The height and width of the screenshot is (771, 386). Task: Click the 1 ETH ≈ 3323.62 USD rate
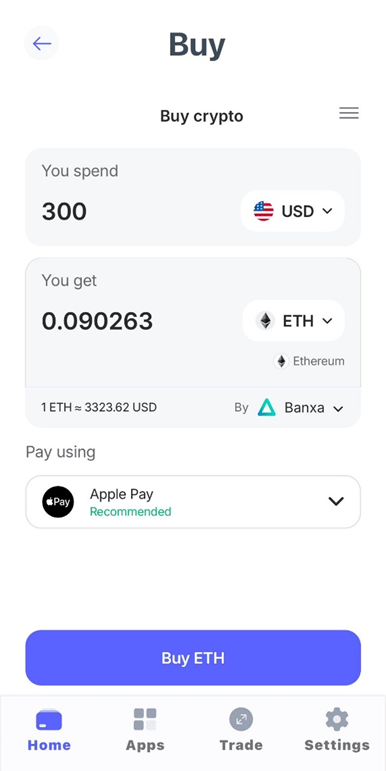tap(99, 407)
